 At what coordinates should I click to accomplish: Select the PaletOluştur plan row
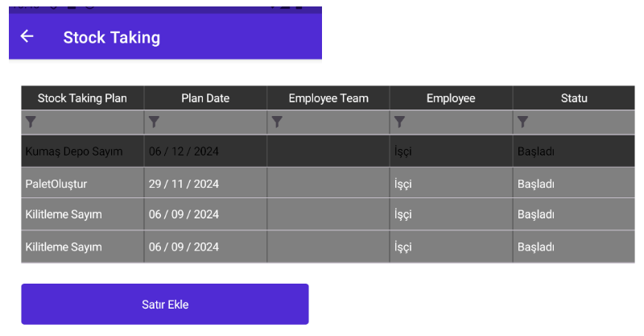tap(328, 184)
